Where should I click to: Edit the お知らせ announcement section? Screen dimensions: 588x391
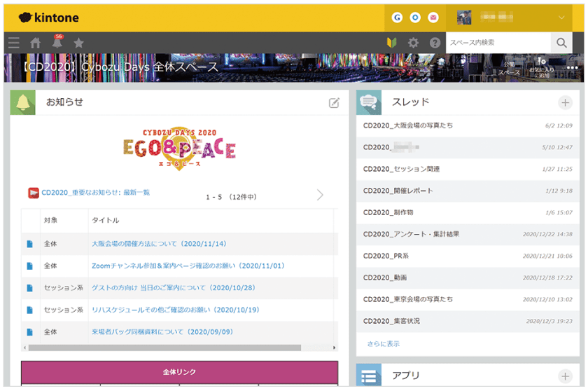point(334,102)
